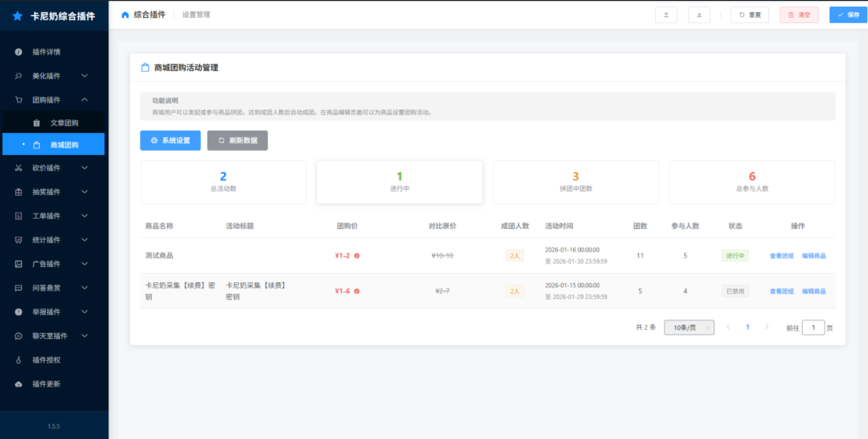Click the 总参与人数 statistics card

753,182
